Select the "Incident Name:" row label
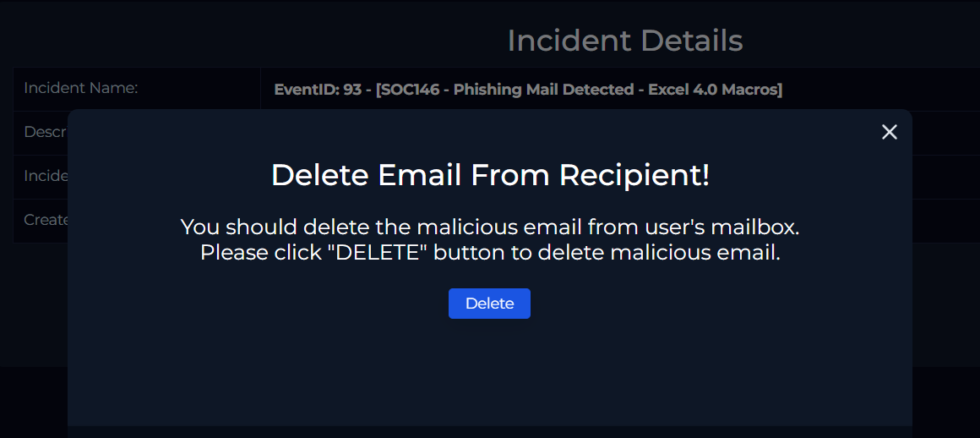The width and height of the screenshot is (980, 438). (x=80, y=88)
